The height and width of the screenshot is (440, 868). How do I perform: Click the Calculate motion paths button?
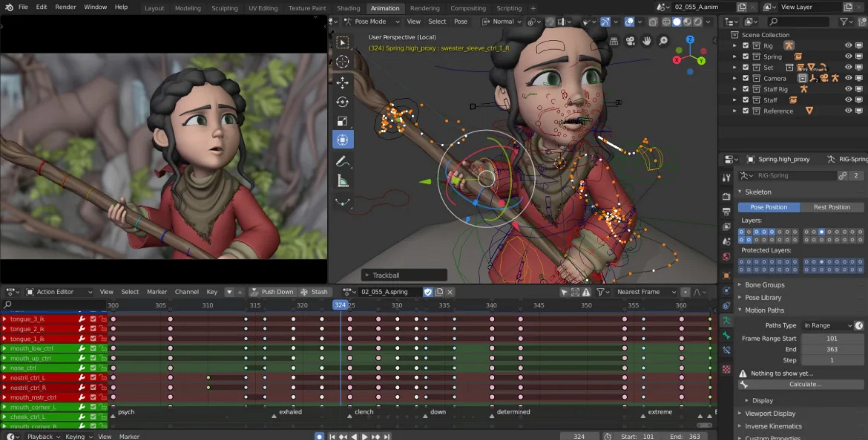coord(805,384)
